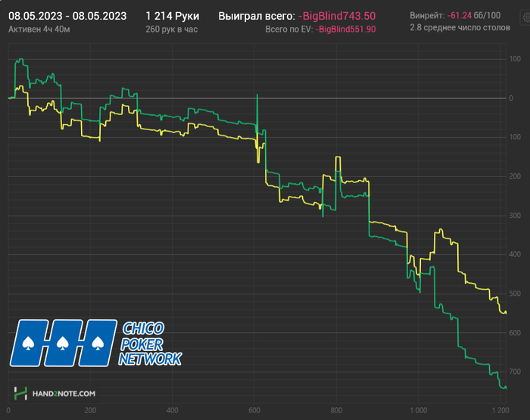This screenshot has width=530, height=420.
Task: Click the 1 200 label on horizontal axis
Action: (x=500, y=410)
